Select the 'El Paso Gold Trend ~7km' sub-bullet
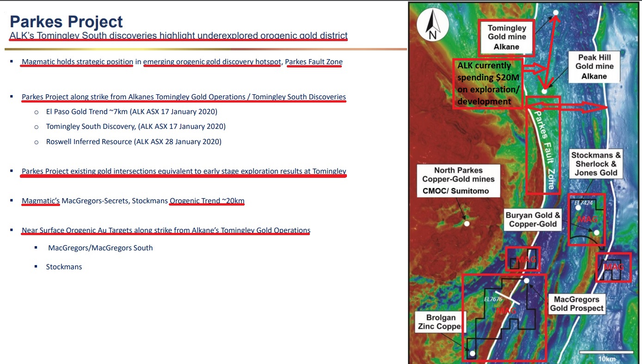 pos(131,112)
